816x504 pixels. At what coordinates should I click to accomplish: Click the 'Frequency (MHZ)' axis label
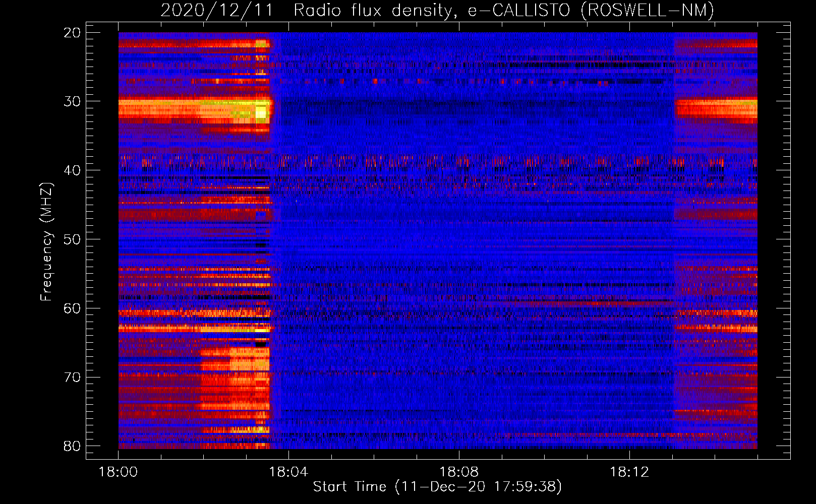[46, 242]
